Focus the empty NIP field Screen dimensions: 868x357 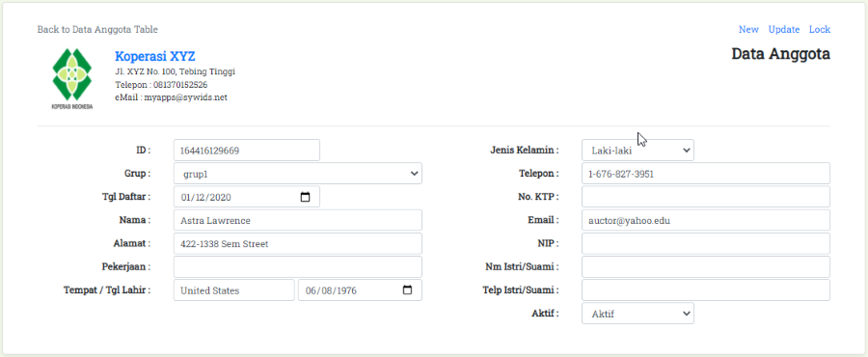click(x=706, y=243)
